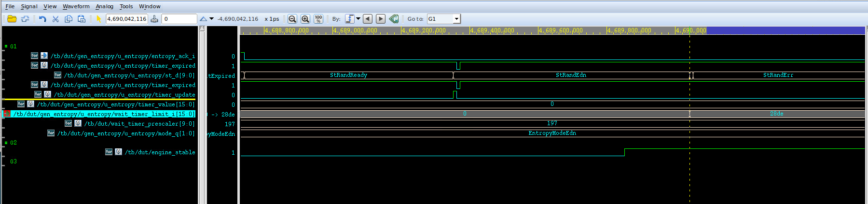
Task: Select the entropy_ack_i signal row
Action: click(x=123, y=56)
